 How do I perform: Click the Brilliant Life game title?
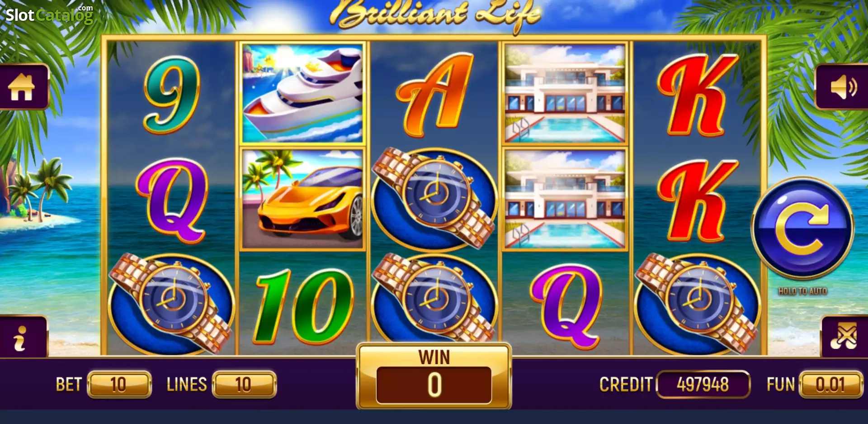click(435, 14)
